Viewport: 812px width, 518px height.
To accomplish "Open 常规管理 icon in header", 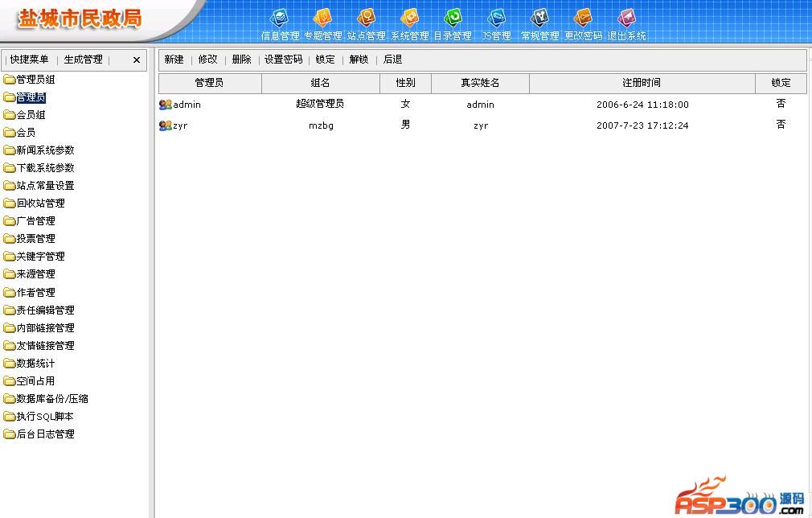I will [539, 18].
